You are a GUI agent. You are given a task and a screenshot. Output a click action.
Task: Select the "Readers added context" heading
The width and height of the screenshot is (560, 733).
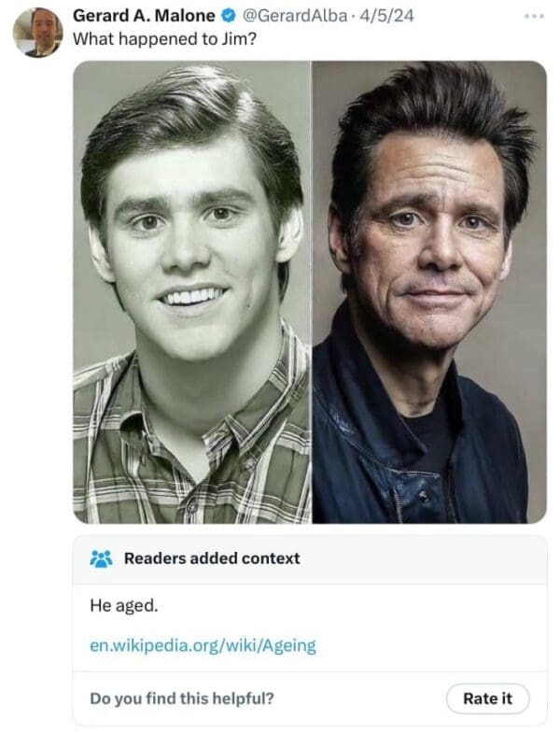point(212,558)
